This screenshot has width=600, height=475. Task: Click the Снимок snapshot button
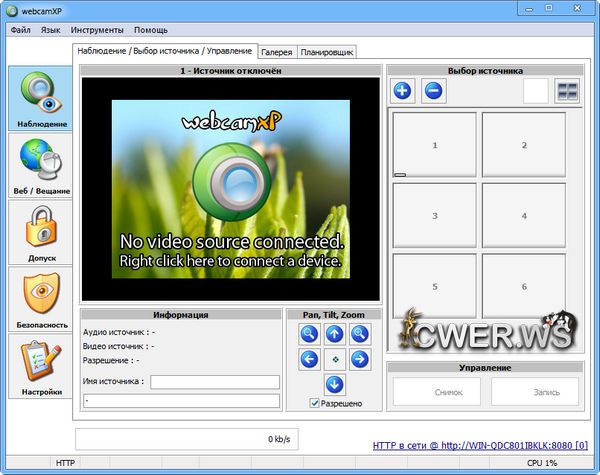[x=436, y=392]
